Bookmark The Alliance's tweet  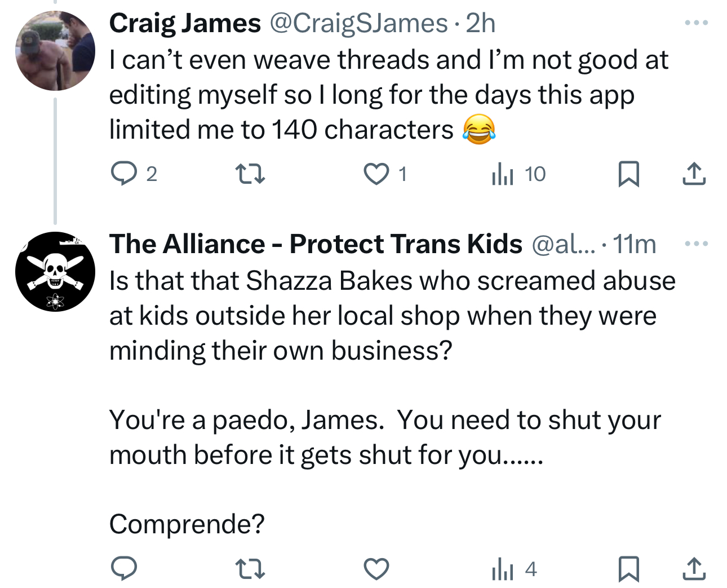tap(628, 568)
